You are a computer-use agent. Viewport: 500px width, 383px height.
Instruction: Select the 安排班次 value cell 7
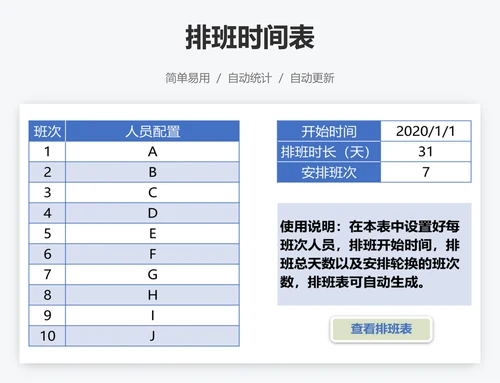426,172
